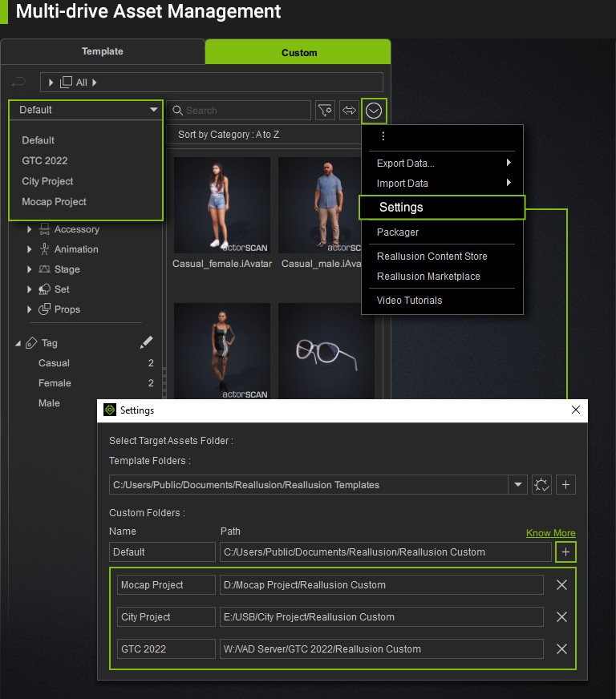Screen dimensions: 616x699
Task: Remove the Mocap Project custom folder
Action: (x=561, y=585)
